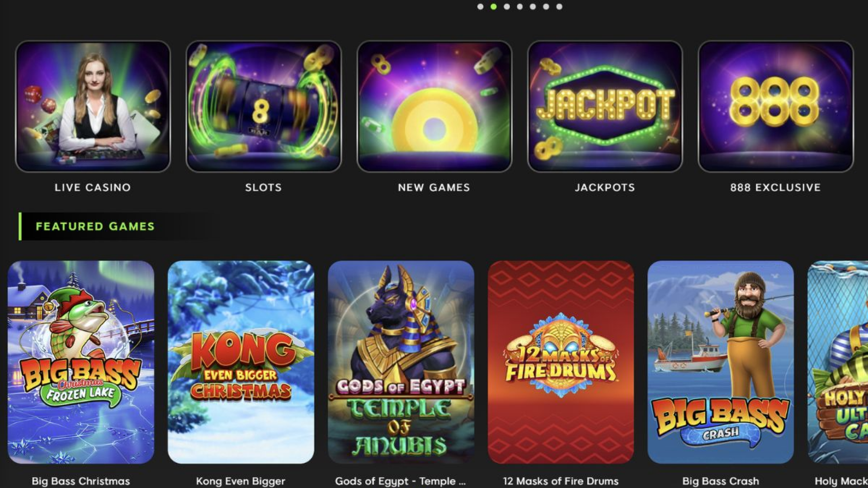Image resolution: width=868 pixels, height=488 pixels.
Task: Open the Live Casino category tile
Action: click(93, 106)
